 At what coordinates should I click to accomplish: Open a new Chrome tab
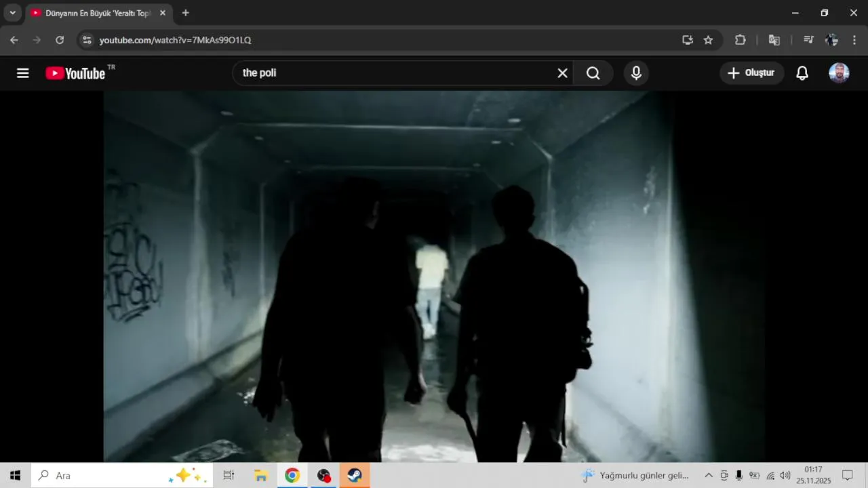coord(186,13)
